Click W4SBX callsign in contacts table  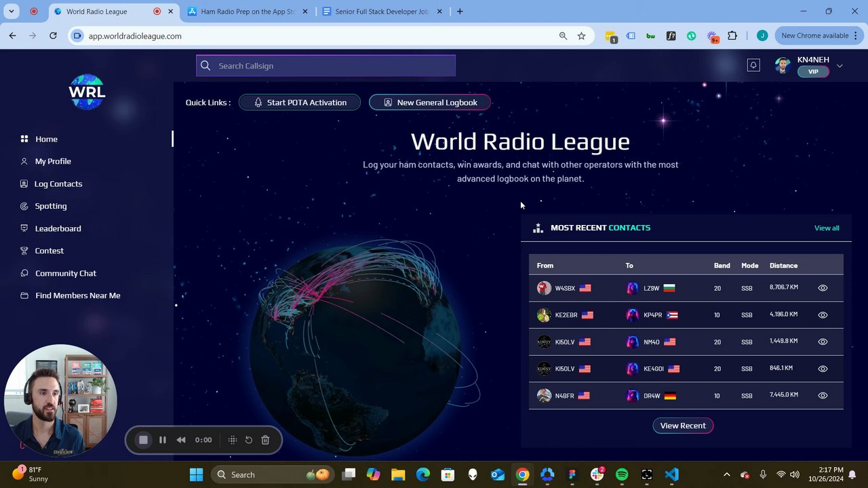pyautogui.click(x=565, y=288)
